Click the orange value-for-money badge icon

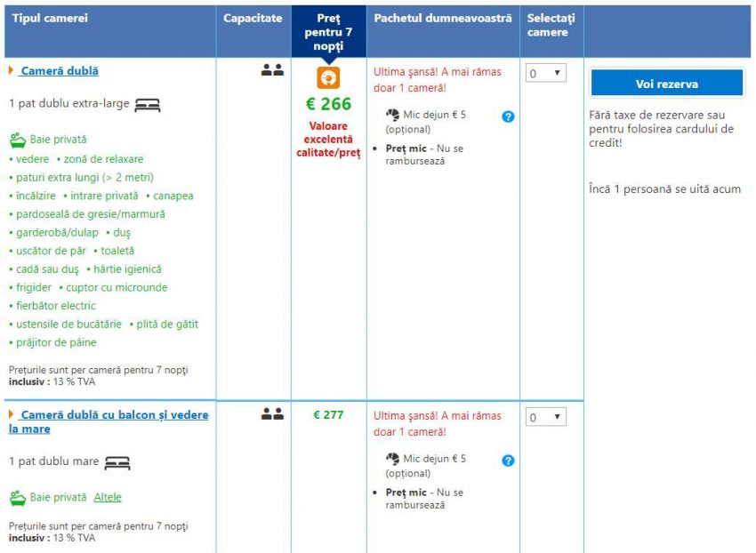pos(328,77)
